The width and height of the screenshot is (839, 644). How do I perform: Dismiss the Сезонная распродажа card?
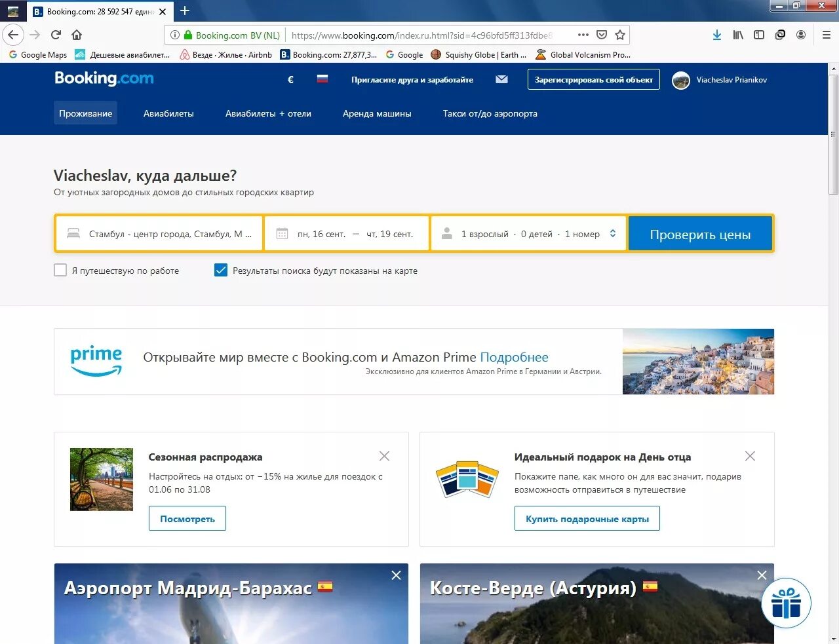click(x=384, y=456)
